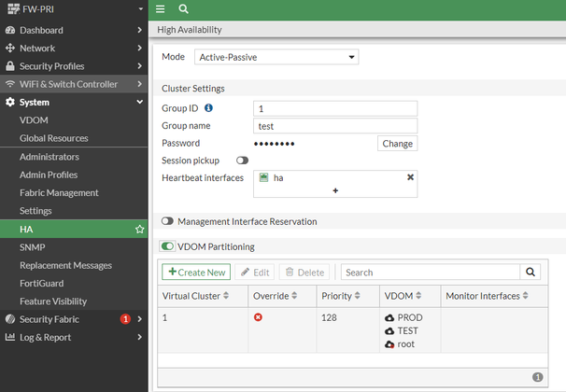566x392 pixels.
Task: Click the Group name input field
Action: pos(334,126)
